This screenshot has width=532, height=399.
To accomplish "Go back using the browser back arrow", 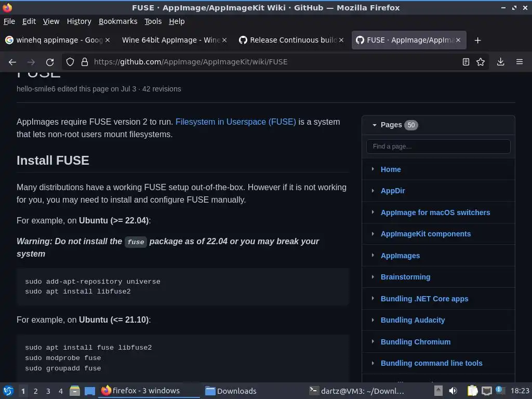I will click(x=12, y=62).
